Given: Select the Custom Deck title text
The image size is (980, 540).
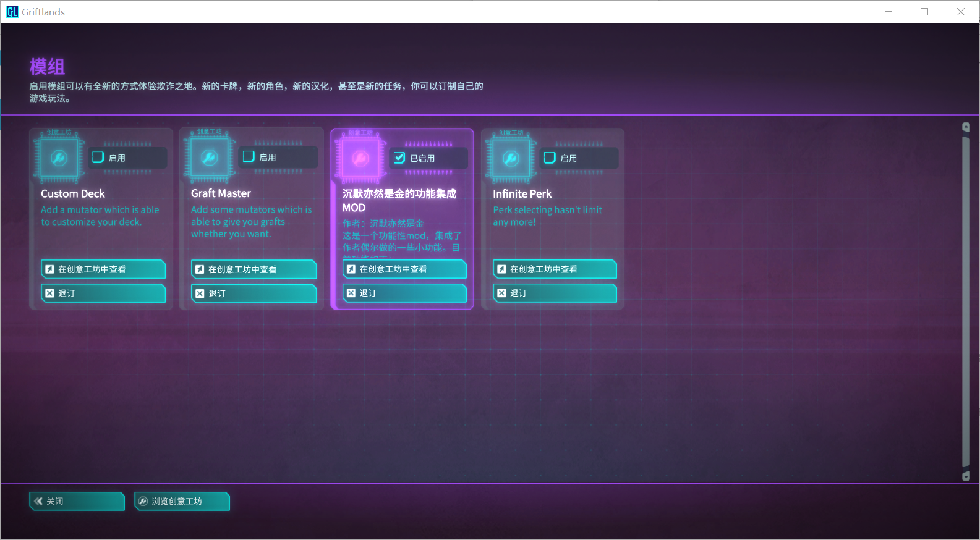Looking at the screenshot, I should (73, 194).
